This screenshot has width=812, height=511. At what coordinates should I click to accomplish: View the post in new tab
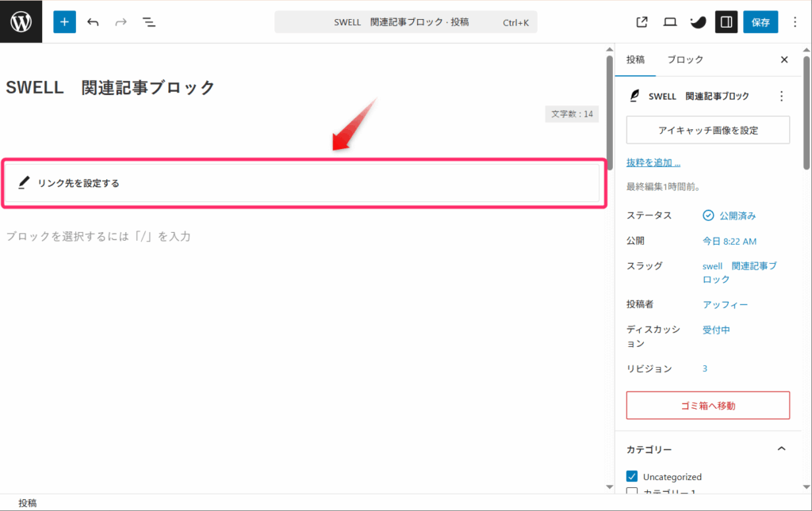click(x=642, y=21)
